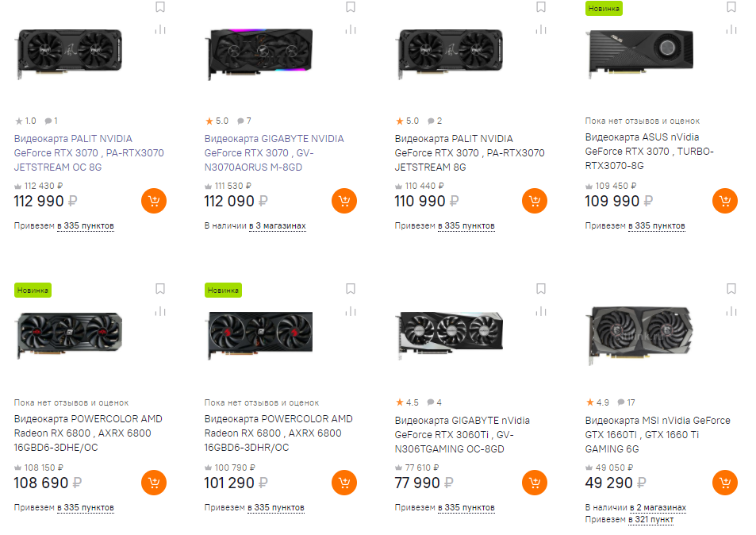Show 2 stores stocking MSI GTX 1660 Ti

657,507
